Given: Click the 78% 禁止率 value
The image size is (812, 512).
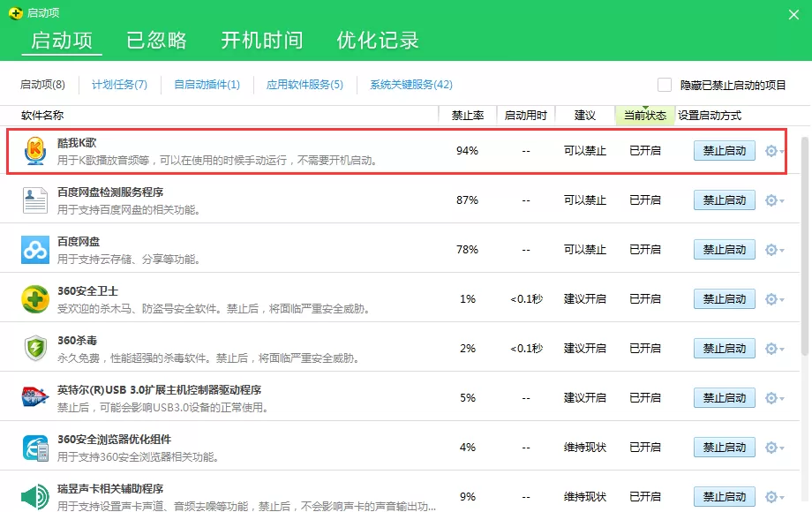Looking at the screenshot, I should (x=467, y=250).
